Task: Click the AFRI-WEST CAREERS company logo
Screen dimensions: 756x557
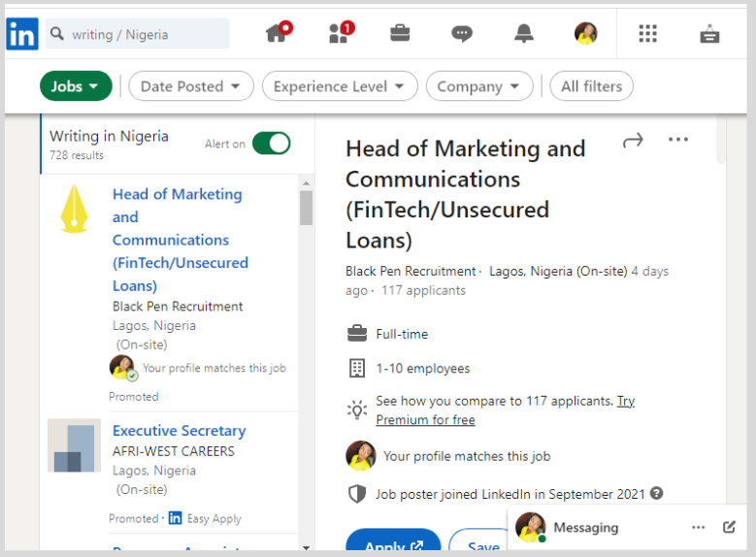Action: tap(74, 445)
